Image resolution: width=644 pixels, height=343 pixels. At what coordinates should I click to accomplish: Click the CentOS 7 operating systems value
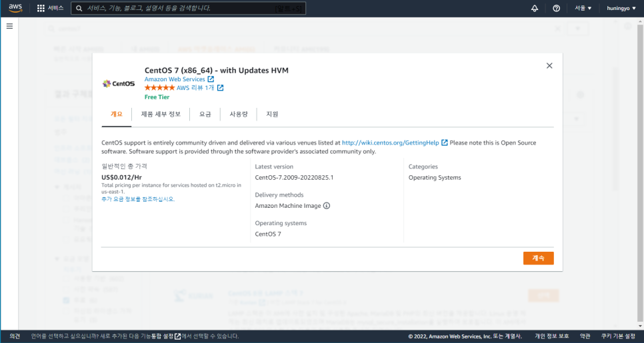268,234
